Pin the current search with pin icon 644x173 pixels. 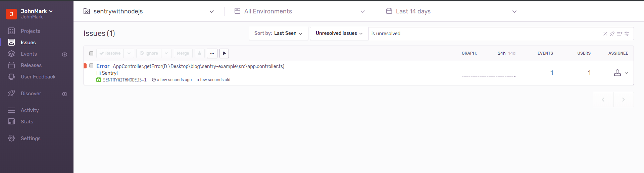tap(612, 34)
